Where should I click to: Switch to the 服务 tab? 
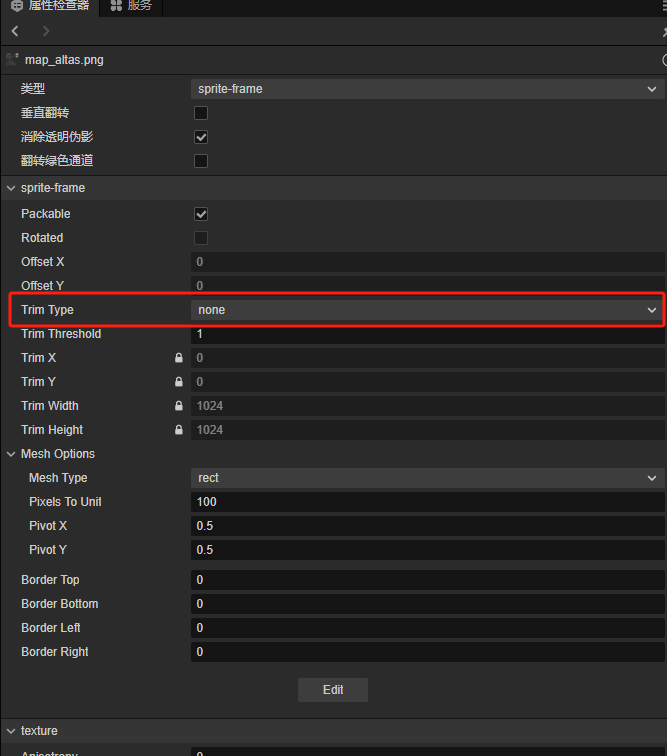tap(131, 6)
